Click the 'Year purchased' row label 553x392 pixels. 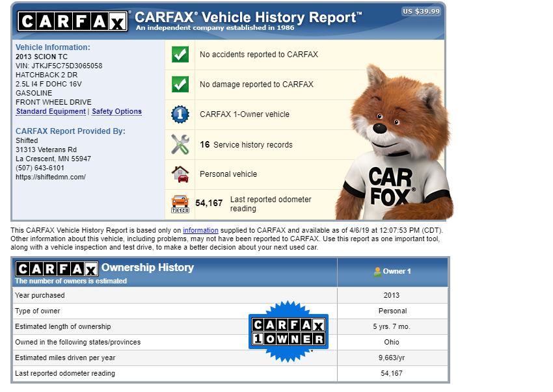point(40,295)
